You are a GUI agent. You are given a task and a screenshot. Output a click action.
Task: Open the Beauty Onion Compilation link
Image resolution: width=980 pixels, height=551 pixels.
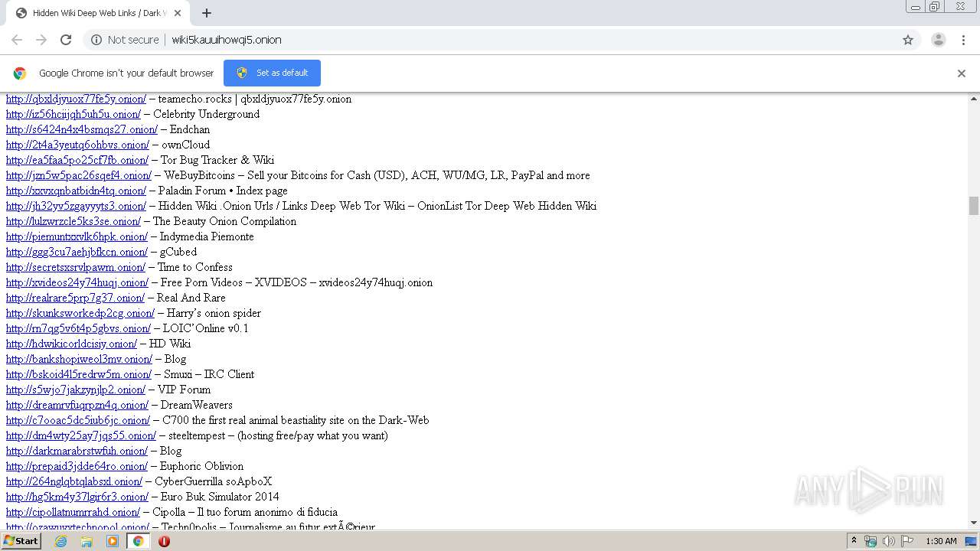click(x=73, y=221)
